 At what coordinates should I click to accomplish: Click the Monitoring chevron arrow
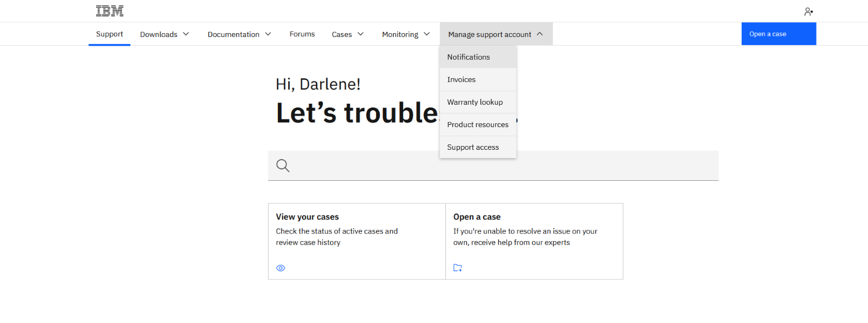427,34
